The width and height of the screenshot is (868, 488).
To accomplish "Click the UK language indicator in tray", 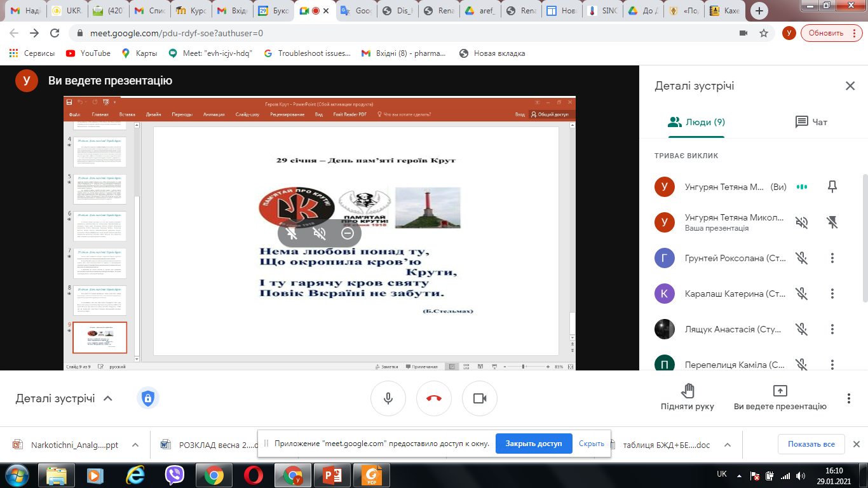I will (722, 473).
